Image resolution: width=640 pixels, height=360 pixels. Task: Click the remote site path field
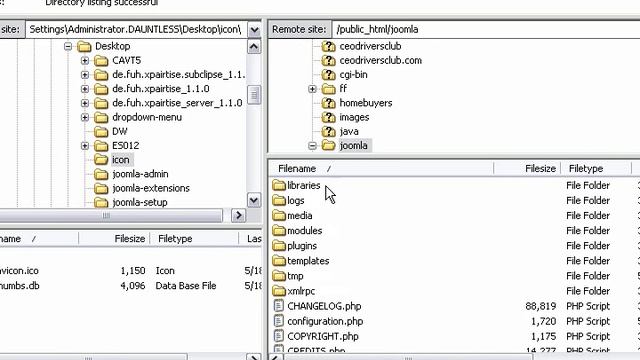(486, 29)
